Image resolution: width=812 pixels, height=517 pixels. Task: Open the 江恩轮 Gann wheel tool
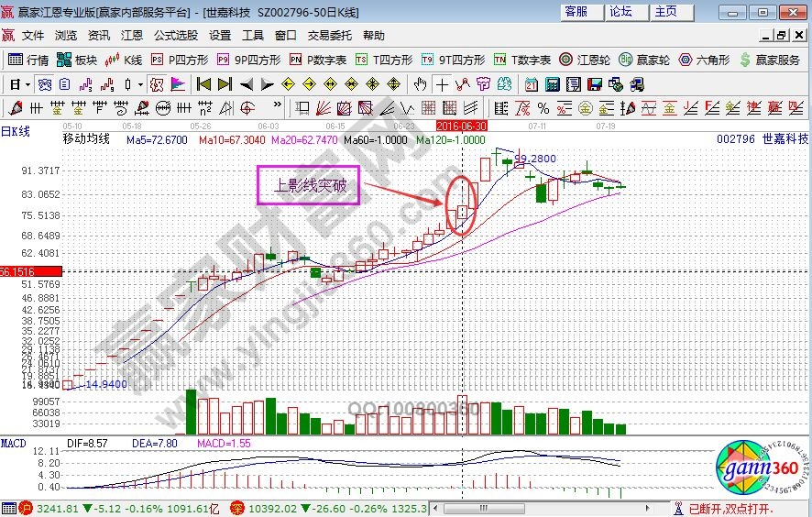(585, 60)
